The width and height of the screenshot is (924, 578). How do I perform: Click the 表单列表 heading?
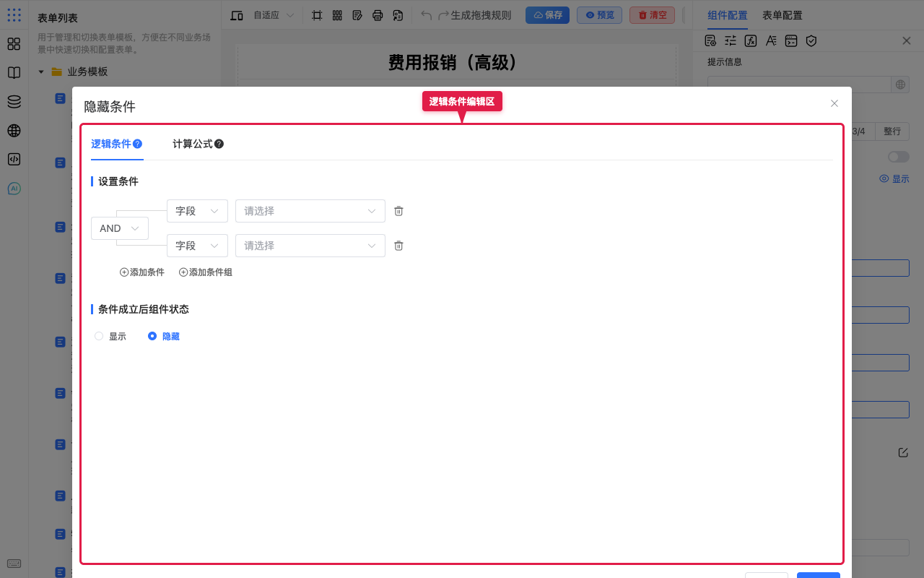click(x=58, y=18)
